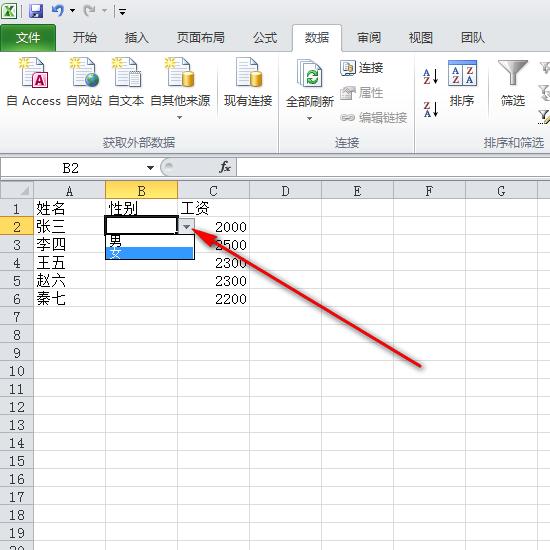The height and width of the screenshot is (550, 550).
Task: Undo last action in quick toolbar
Action: [x=58, y=11]
